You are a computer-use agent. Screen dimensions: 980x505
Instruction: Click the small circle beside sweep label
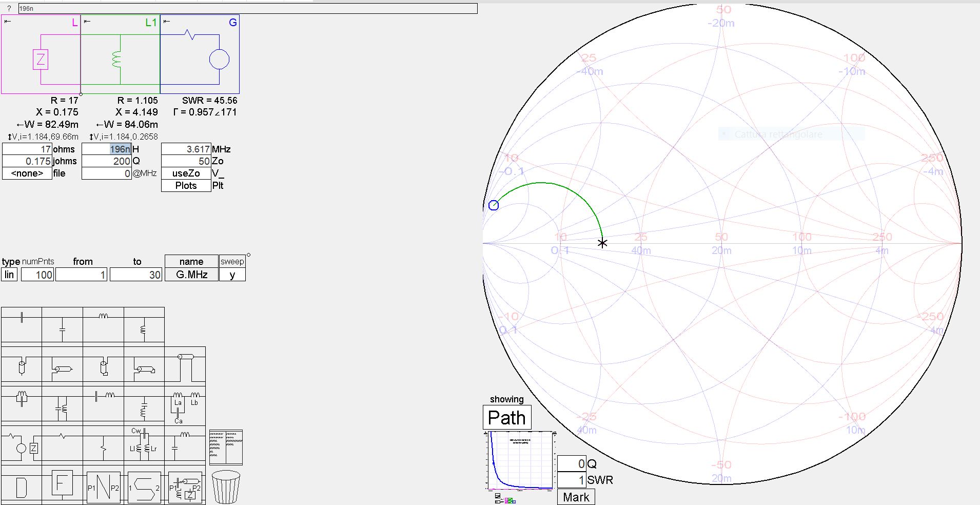tap(249, 255)
